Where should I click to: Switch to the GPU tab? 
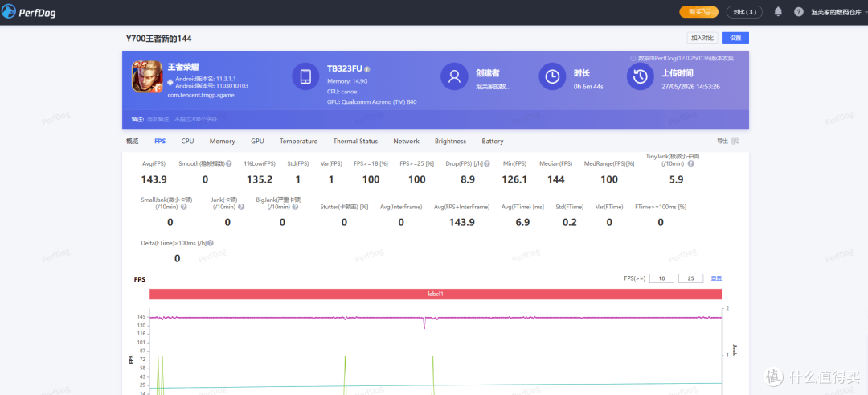tap(257, 142)
